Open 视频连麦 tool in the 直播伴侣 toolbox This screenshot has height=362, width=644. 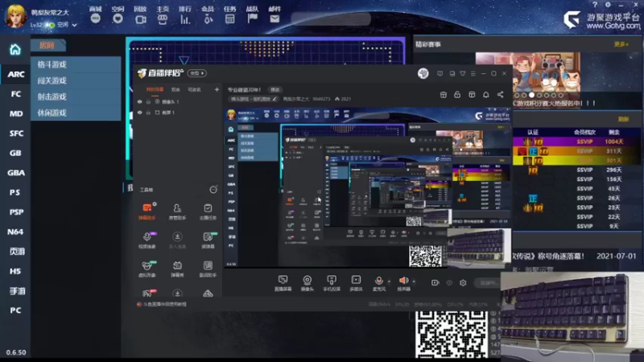(x=147, y=240)
